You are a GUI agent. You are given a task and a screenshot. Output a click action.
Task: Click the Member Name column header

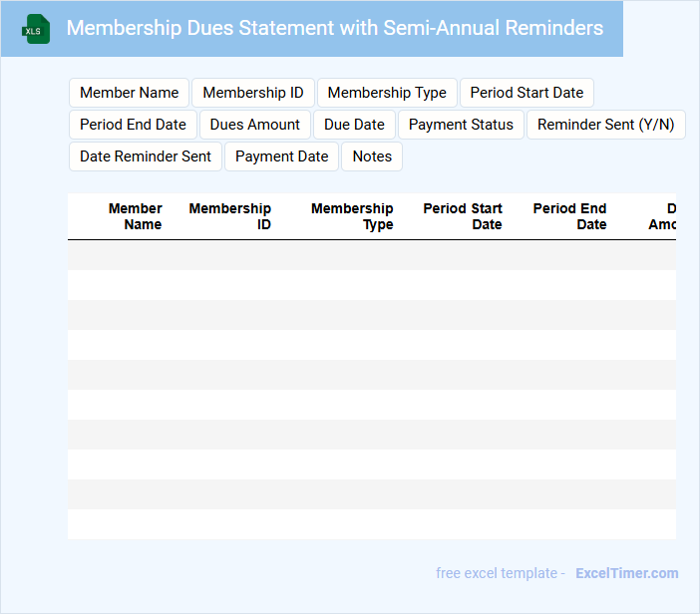(136, 216)
